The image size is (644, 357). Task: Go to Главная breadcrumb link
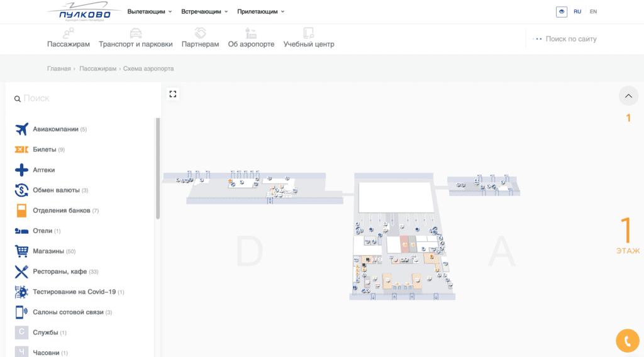tap(58, 69)
